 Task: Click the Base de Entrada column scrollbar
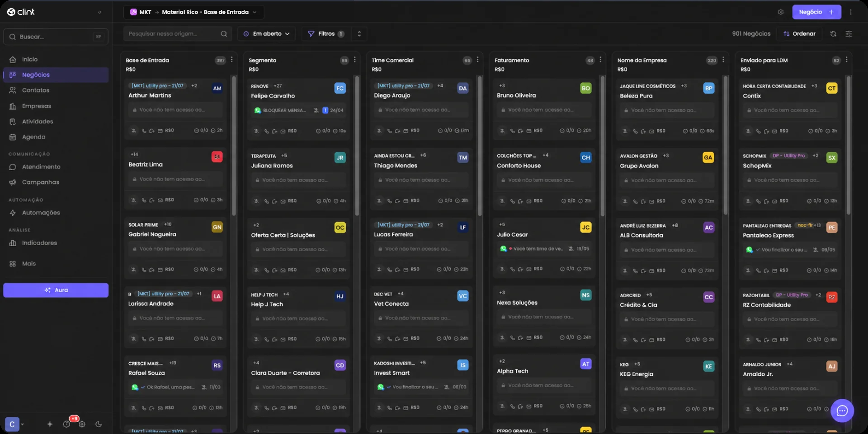pos(234,145)
